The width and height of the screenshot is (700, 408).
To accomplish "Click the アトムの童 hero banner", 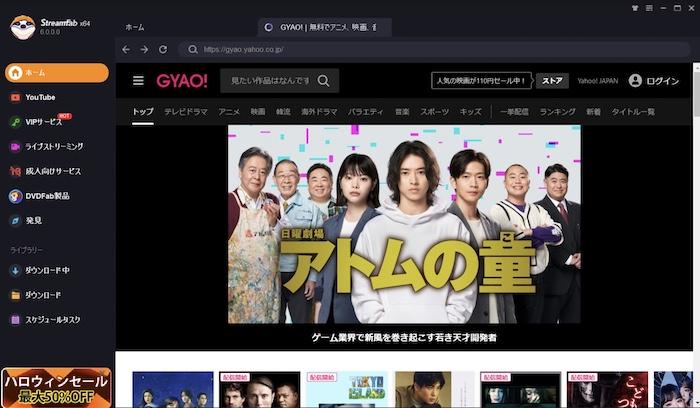I will 404,224.
